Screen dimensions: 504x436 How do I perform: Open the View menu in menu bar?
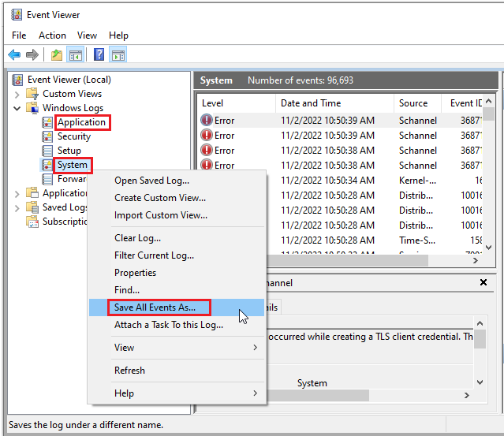87,35
